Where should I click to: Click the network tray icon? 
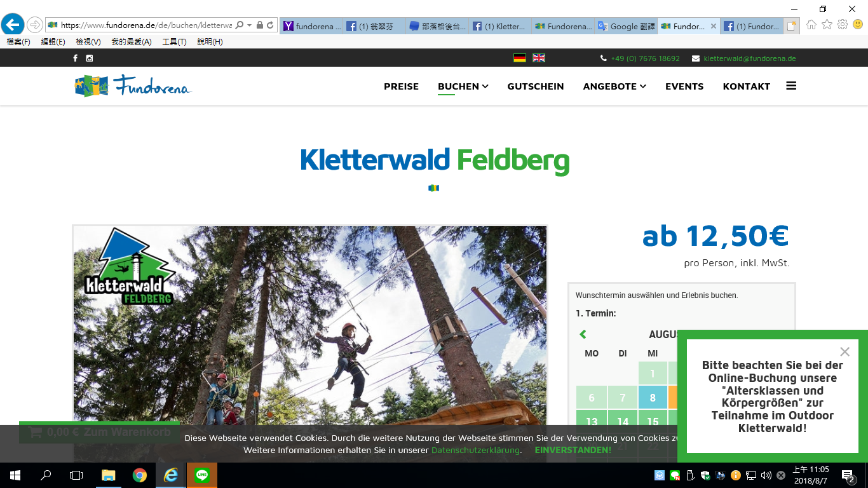pos(751,475)
